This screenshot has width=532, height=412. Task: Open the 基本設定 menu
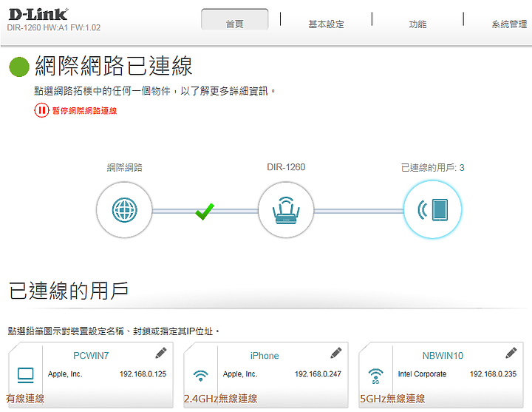(326, 24)
